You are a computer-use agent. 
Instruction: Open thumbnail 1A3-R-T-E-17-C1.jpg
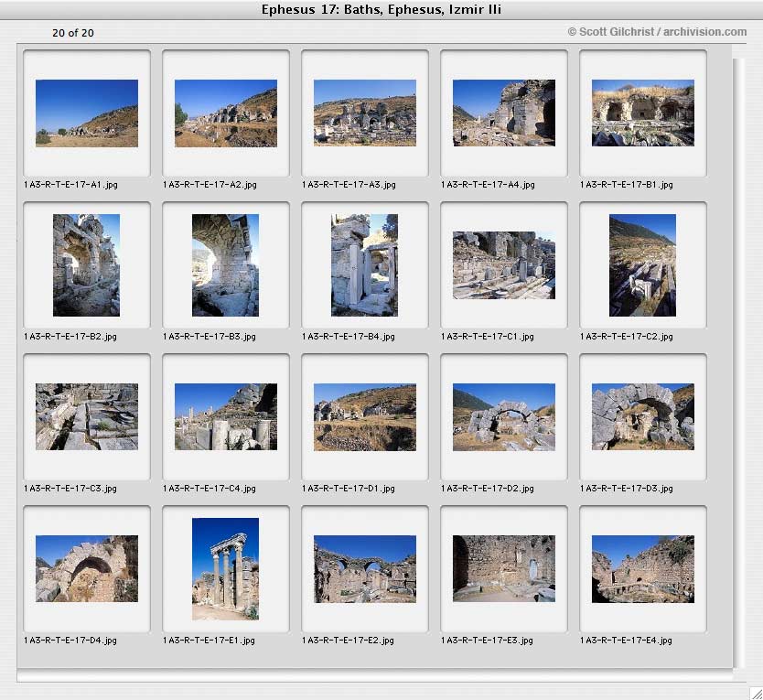tap(504, 265)
